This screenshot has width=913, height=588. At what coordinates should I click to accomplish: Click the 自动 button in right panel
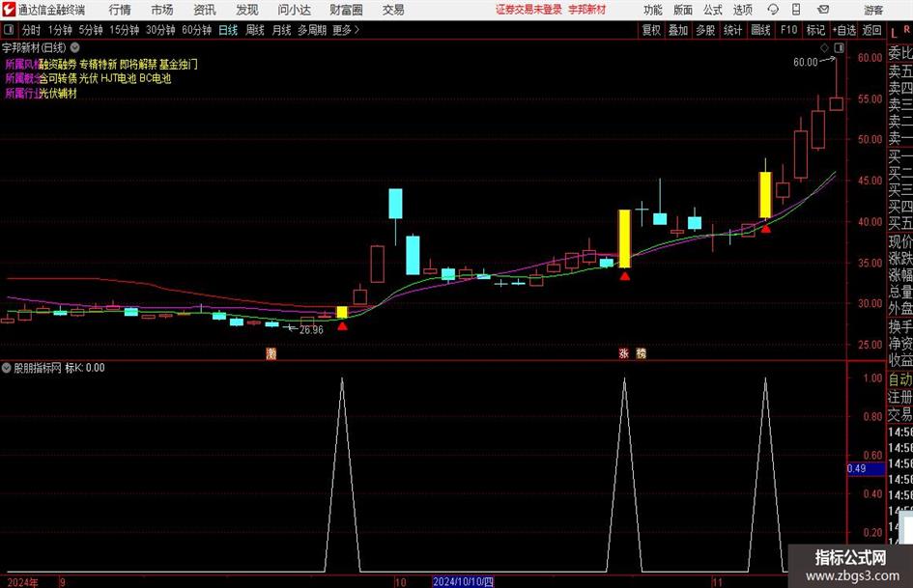pyautogui.click(x=900, y=379)
